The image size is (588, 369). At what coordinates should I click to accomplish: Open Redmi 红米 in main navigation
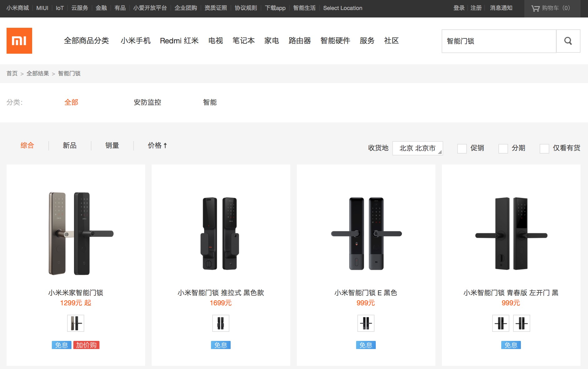tap(179, 41)
